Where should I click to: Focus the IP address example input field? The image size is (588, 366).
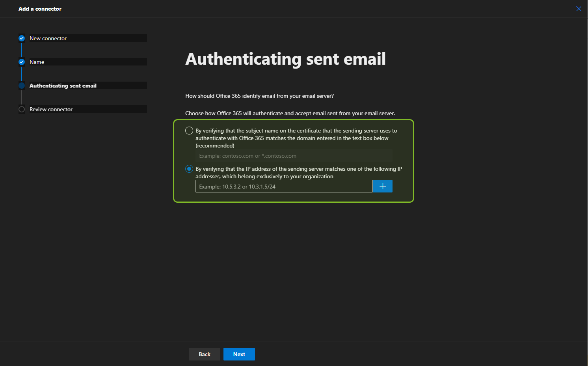click(284, 186)
